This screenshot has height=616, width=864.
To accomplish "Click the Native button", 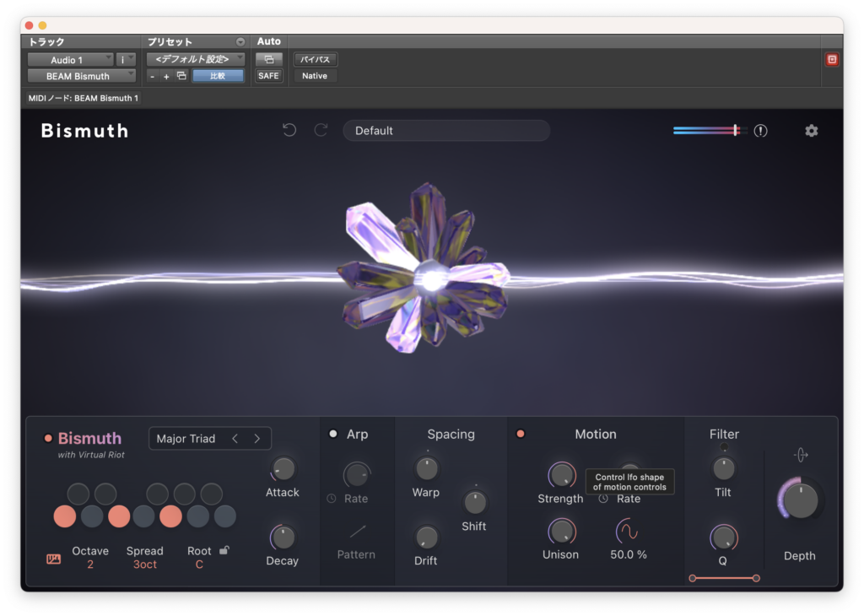I will 315,76.
